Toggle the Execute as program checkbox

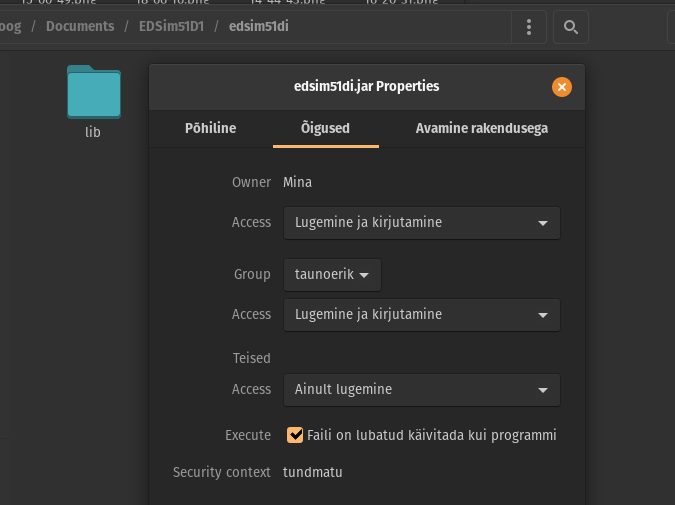pyautogui.click(x=295, y=435)
